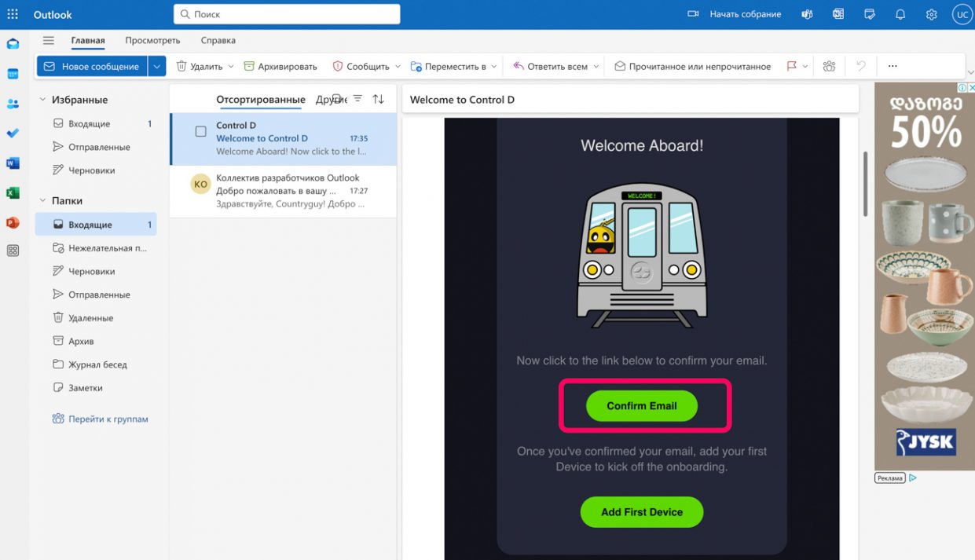Open the Удалить dropdown arrow
Screen dimensions: 975x560
pos(231,67)
